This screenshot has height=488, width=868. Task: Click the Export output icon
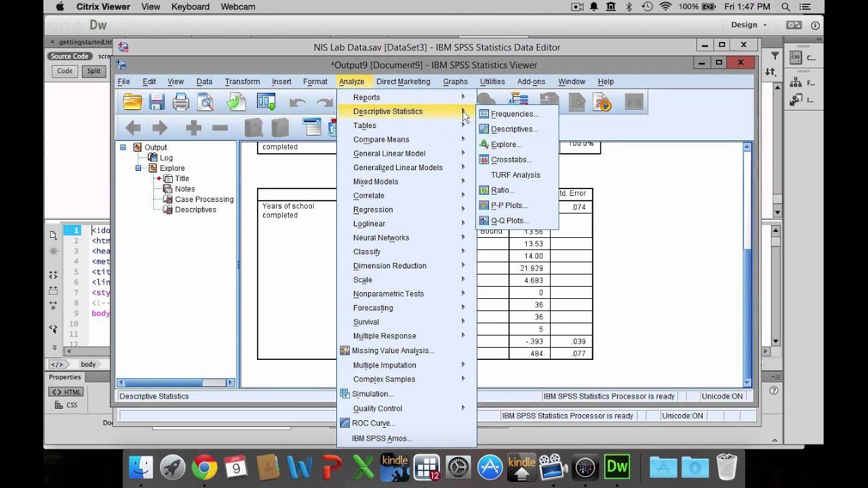pos(235,102)
